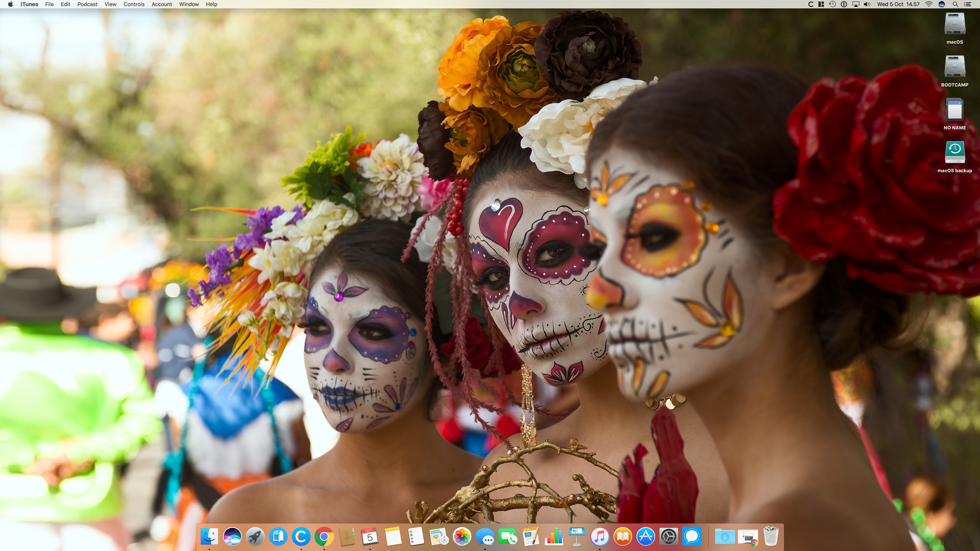This screenshot has height=551, width=980.
Task: Open the blue mailbox app in Dock
Action: (x=278, y=536)
